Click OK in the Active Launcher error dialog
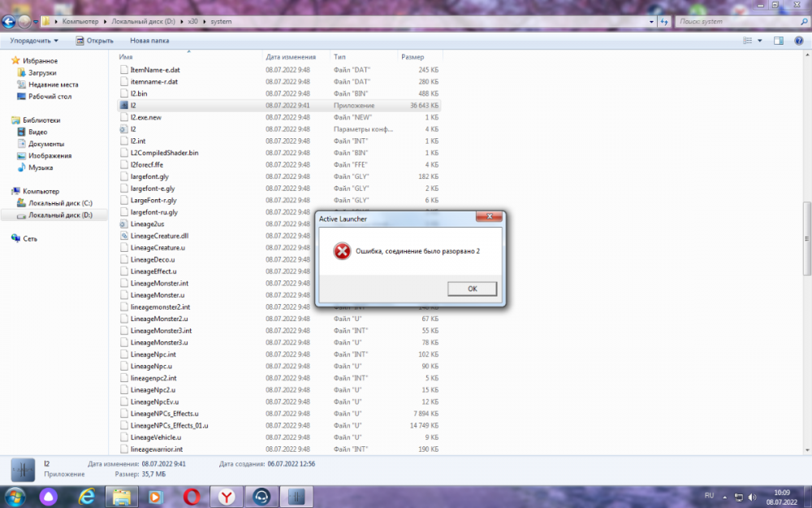Screen dimensions: 812x508 click(x=472, y=289)
